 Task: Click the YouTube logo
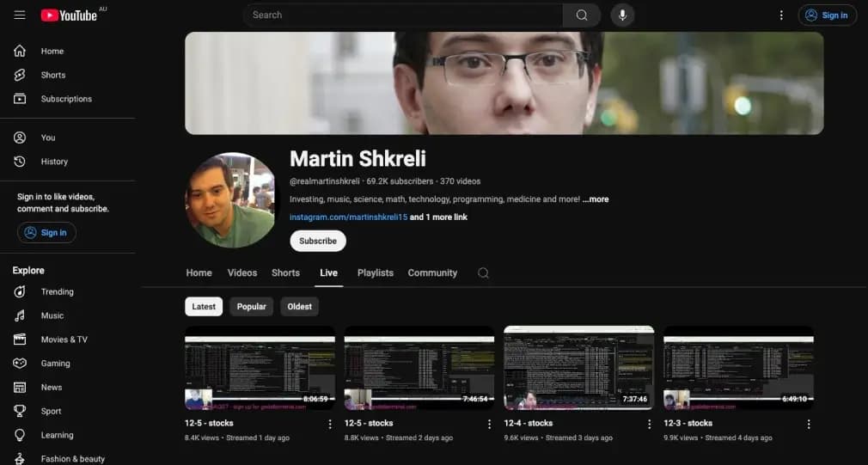[70, 15]
